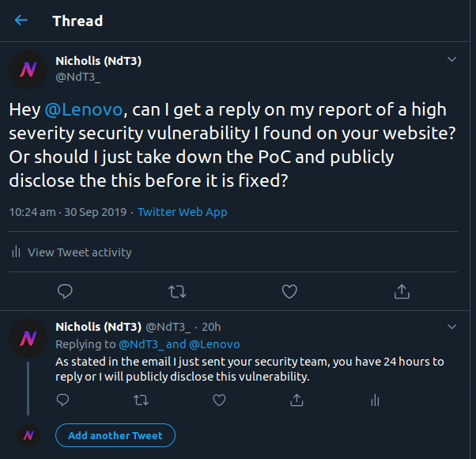Open the main tweet's chevron options menu
The image size is (476, 459).
(x=451, y=59)
